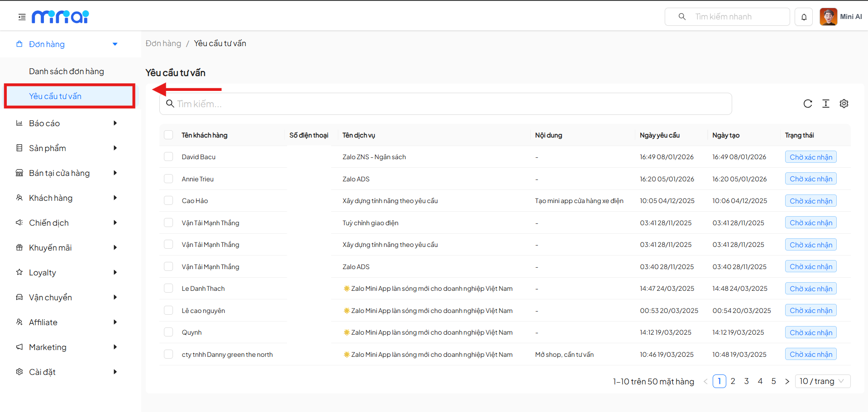Tick the checkbox for David Bacu
Screen dimensions: 868x412
168,157
